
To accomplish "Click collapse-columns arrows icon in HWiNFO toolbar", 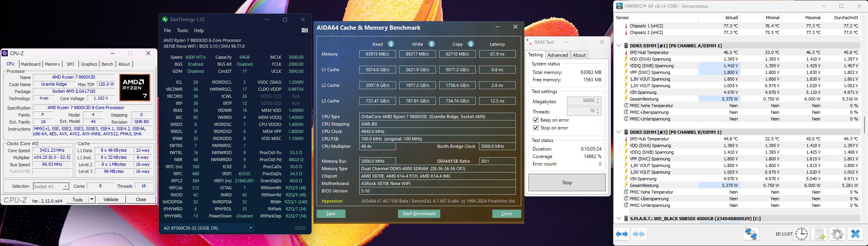I will click(x=639, y=234).
